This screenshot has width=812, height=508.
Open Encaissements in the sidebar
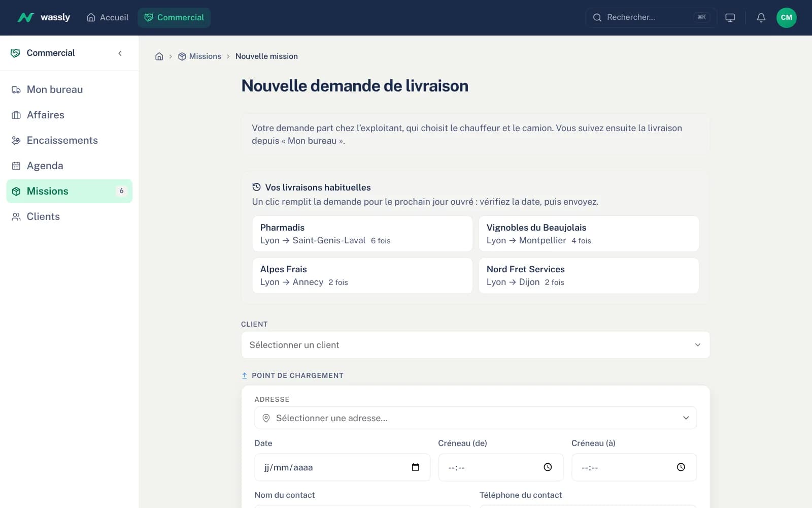70,140
